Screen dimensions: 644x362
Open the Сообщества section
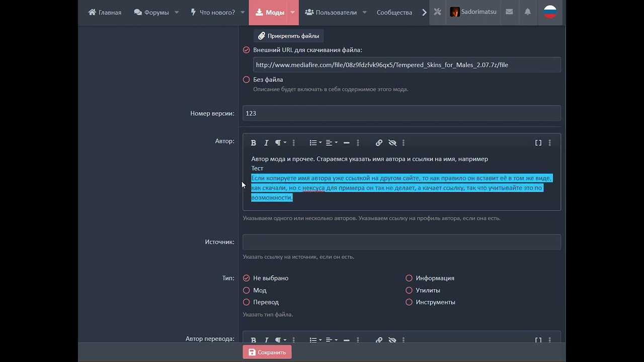tap(394, 12)
